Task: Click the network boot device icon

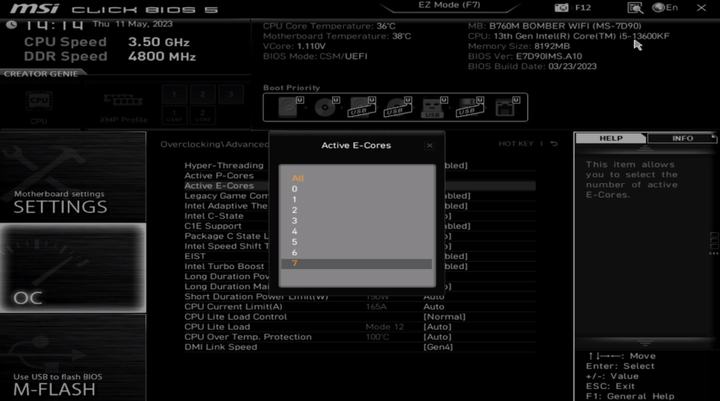Action: tap(506, 107)
